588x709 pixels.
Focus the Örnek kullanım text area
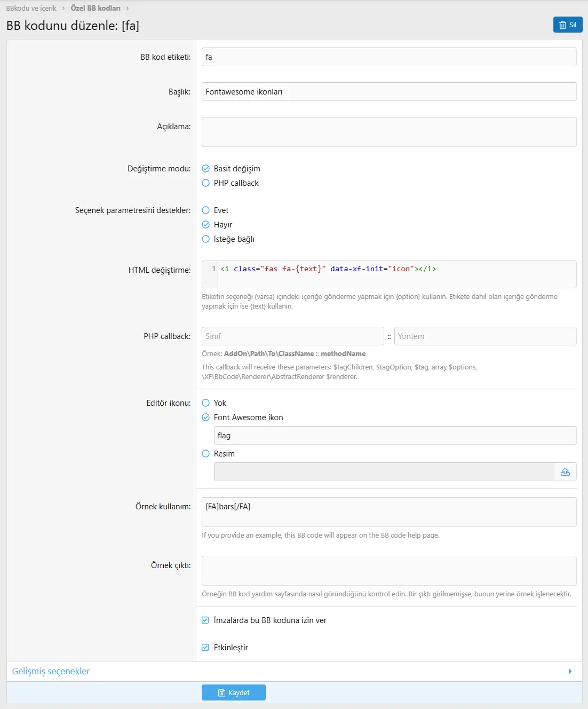point(389,512)
